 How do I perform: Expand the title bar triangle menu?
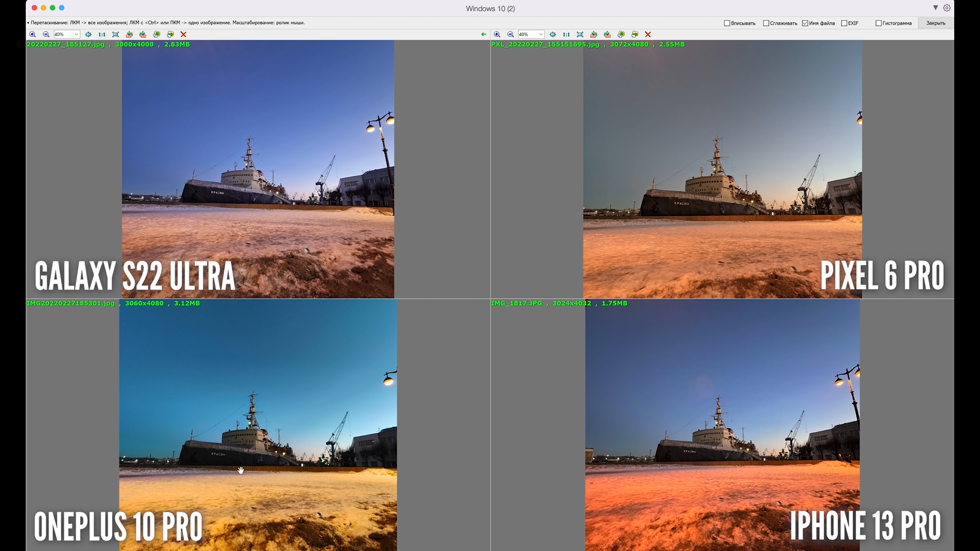click(x=935, y=8)
